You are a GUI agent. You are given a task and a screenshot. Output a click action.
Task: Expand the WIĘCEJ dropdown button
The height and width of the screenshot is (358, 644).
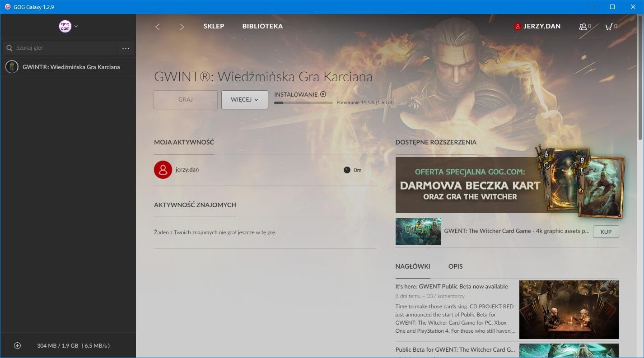(x=244, y=100)
